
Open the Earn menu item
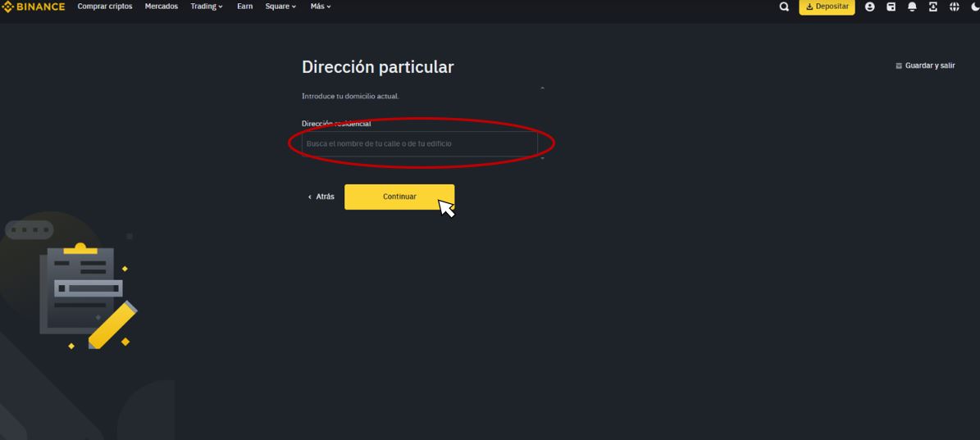tap(244, 7)
